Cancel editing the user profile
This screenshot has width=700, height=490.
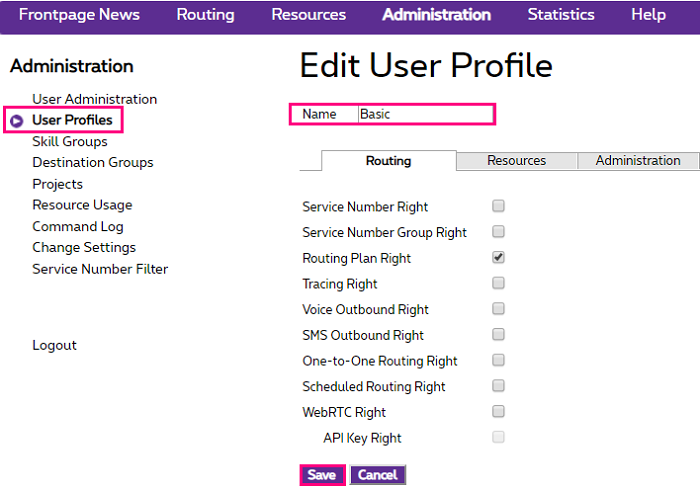pos(377,475)
